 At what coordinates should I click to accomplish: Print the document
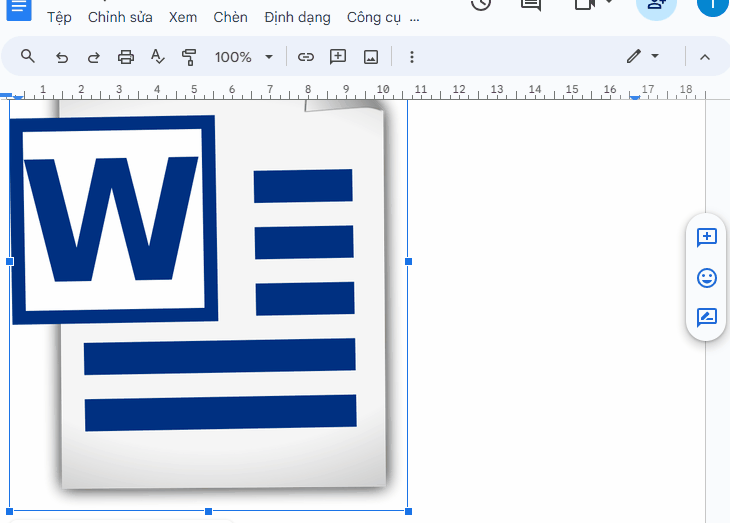[126, 57]
